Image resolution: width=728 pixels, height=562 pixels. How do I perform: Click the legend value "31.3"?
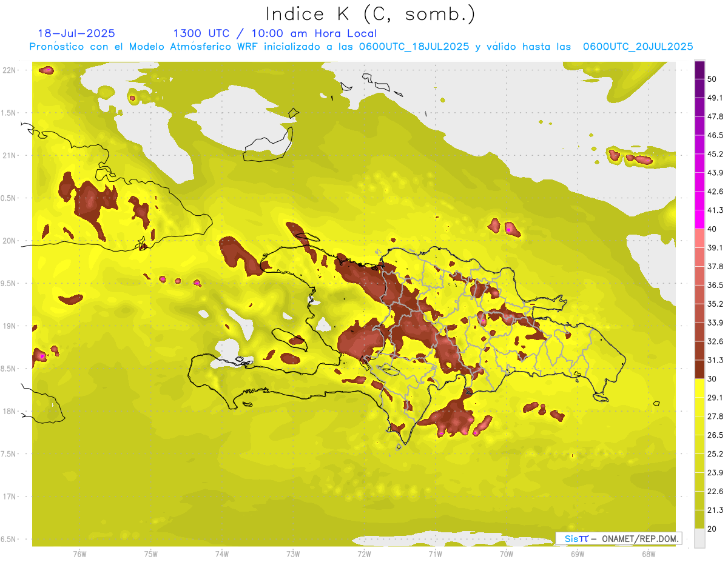(715, 360)
